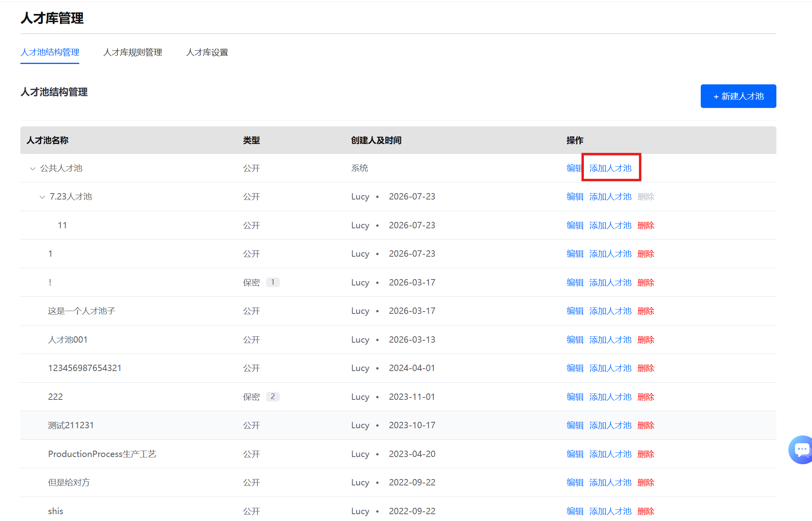Click 编辑 for 7.23人才池 row
The height and width of the screenshot is (521, 812).
(x=575, y=197)
